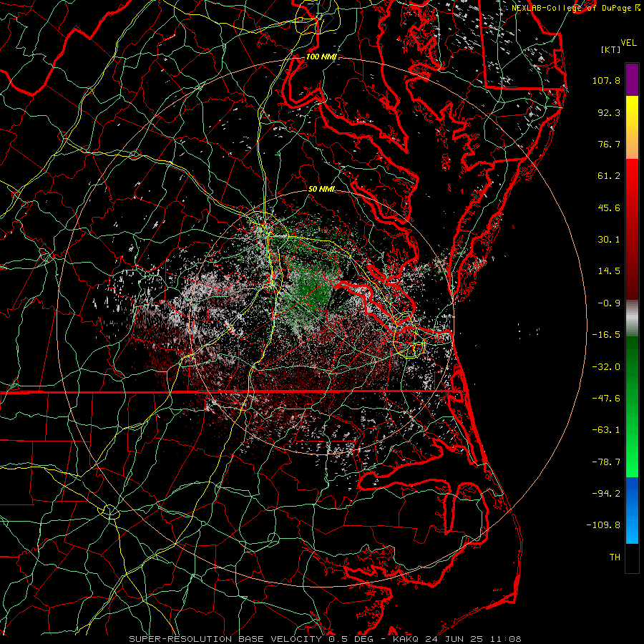Click the TH legend label
The width and height of the screenshot is (644, 644).
(615, 557)
